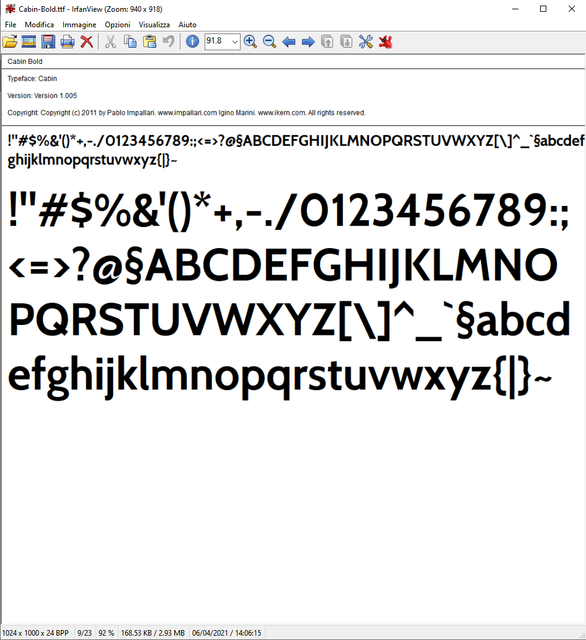Open the File menu

click(10, 24)
